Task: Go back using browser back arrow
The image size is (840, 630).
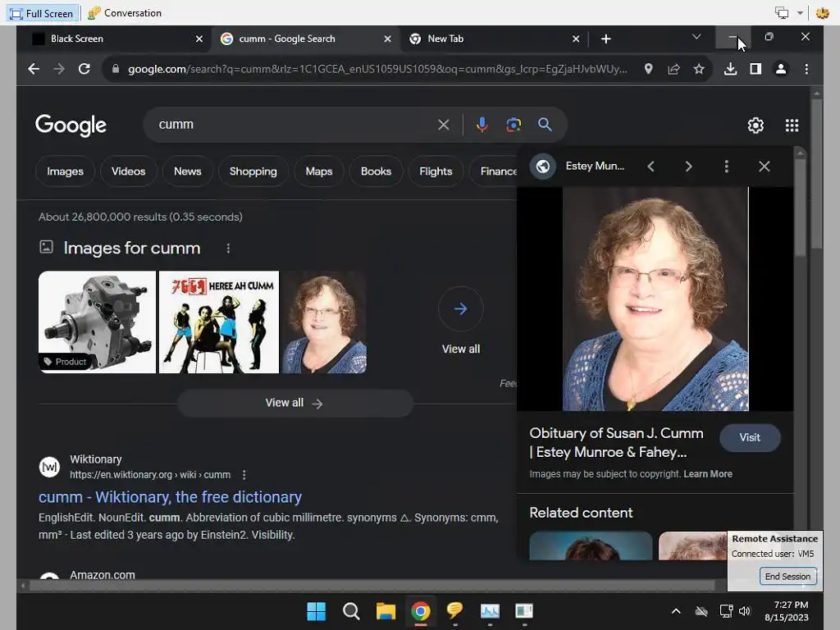Action: tap(33, 69)
